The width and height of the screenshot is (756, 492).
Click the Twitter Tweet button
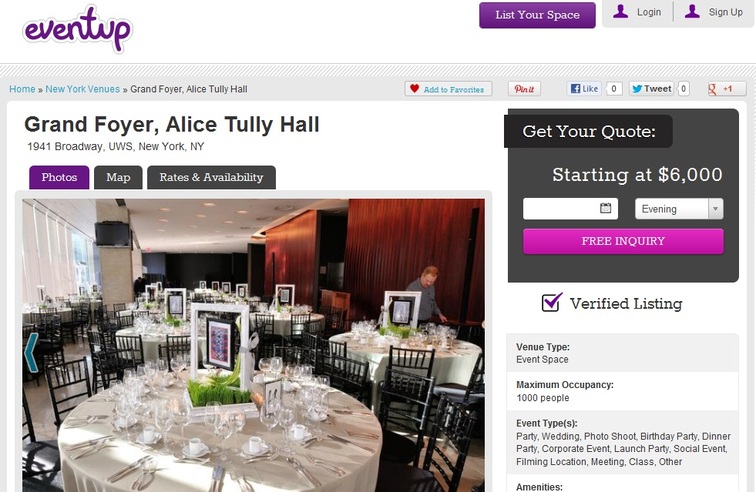pyautogui.click(x=652, y=89)
